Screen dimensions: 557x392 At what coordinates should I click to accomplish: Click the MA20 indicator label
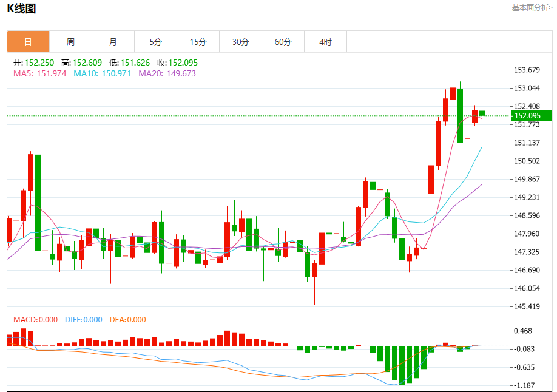pos(167,73)
